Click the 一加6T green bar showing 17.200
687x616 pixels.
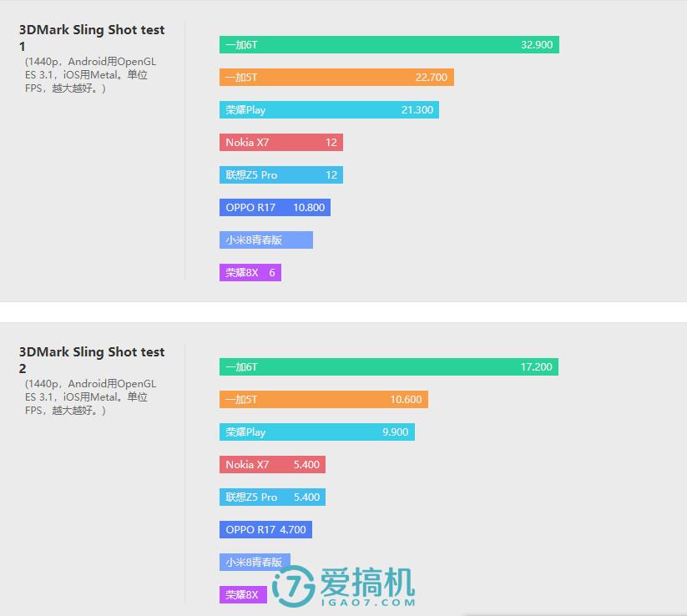point(389,366)
